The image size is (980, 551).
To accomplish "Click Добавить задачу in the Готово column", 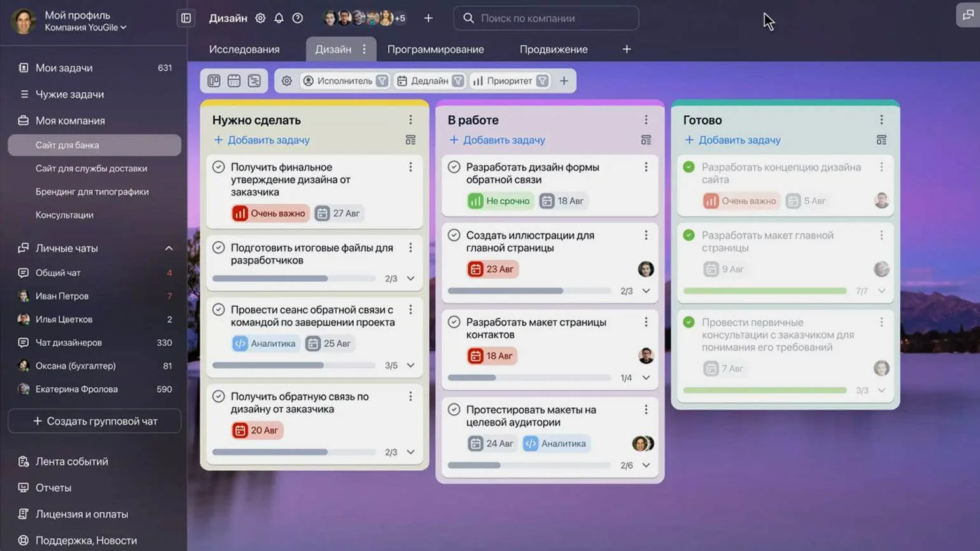I will [732, 140].
